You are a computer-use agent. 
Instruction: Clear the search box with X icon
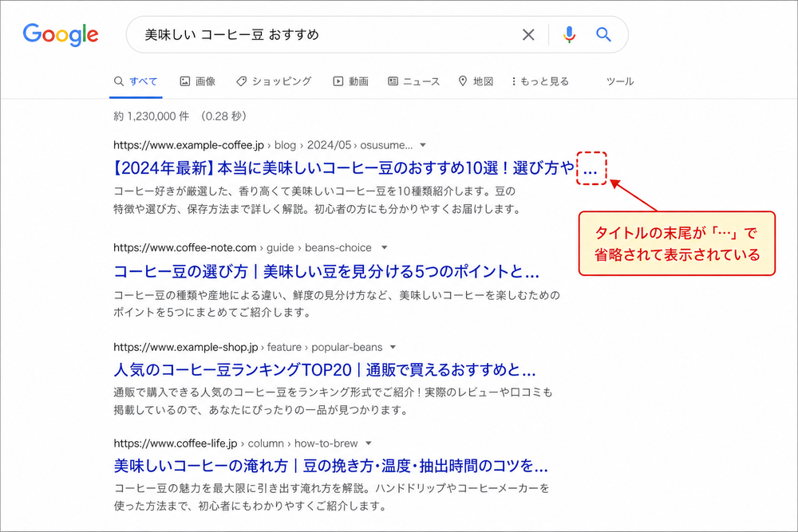(528, 34)
